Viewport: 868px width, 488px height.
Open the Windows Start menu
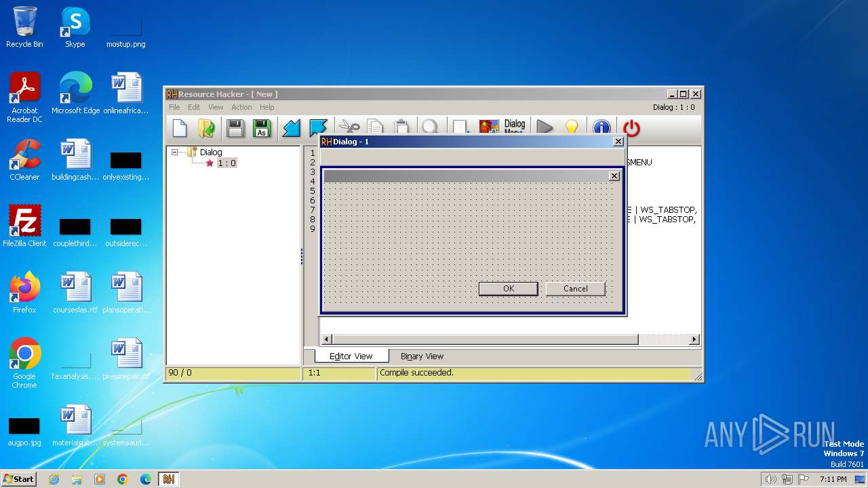pyautogui.click(x=18, y=479)
